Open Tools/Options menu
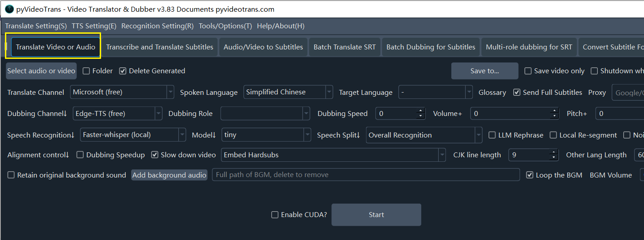Viewport: 644px width, 240px height. pyautogui.click(x=225, y=26)
